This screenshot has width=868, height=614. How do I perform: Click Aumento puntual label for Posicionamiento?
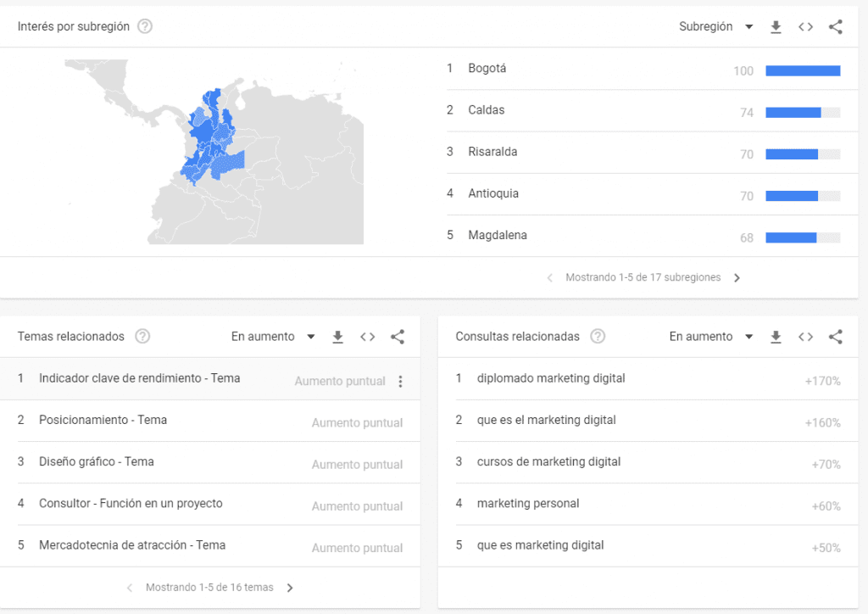[x=357, y=423]
